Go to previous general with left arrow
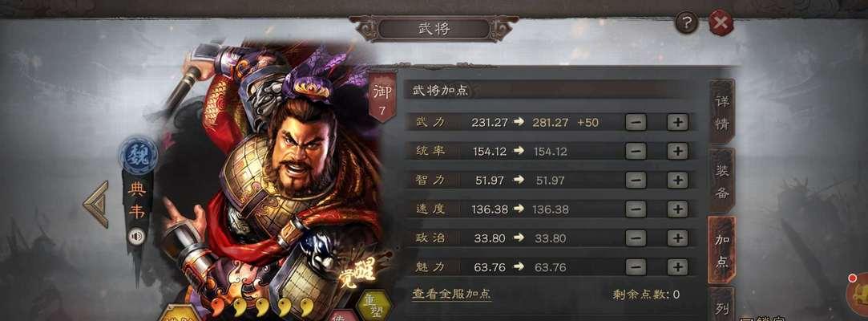The image size is (868, 321). click(97, 205)
